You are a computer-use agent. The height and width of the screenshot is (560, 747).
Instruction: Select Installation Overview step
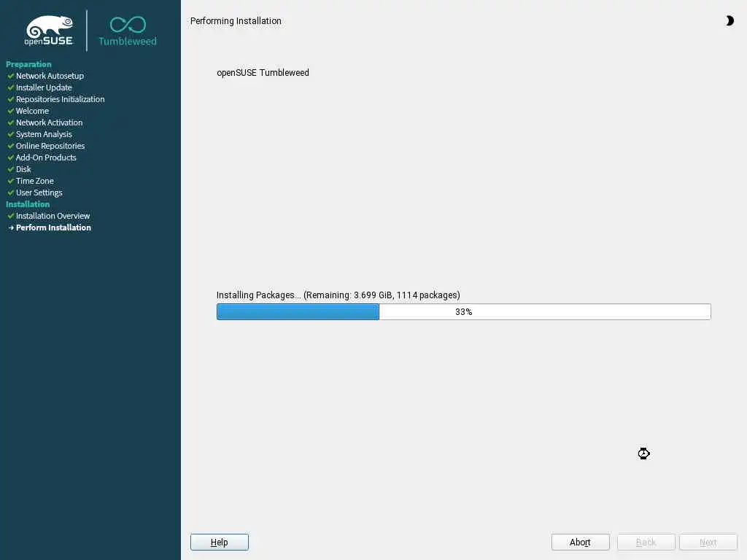click(x=53, y=216)
